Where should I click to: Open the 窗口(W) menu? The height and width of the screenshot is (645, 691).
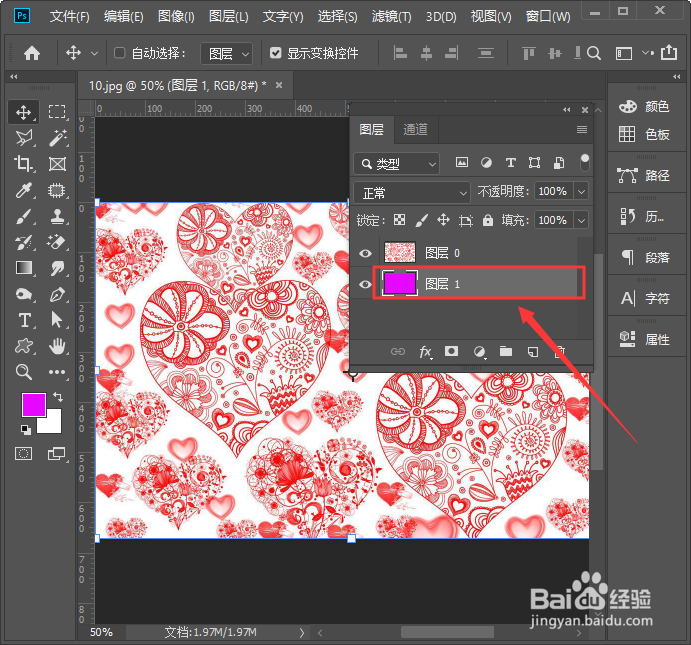pyautogui.click(x=548, y=17)
